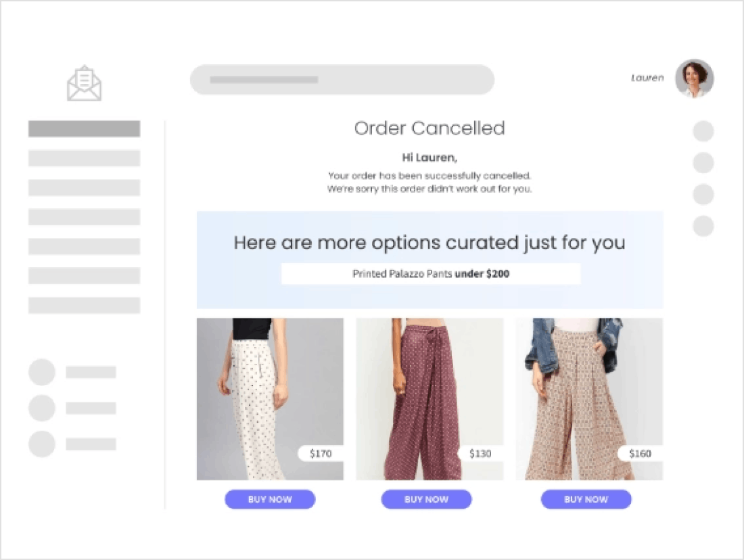
Task: Click the $130 price label
Action: (x=480, y=454)
